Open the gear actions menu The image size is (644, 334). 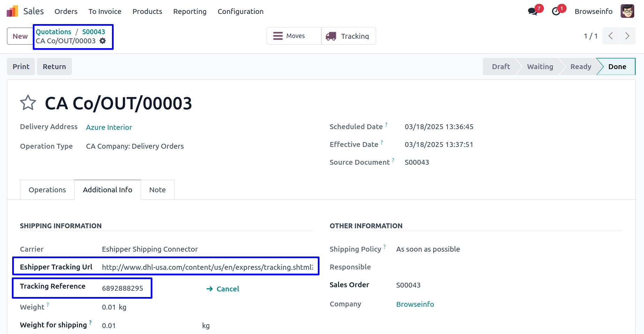point(103,41)
